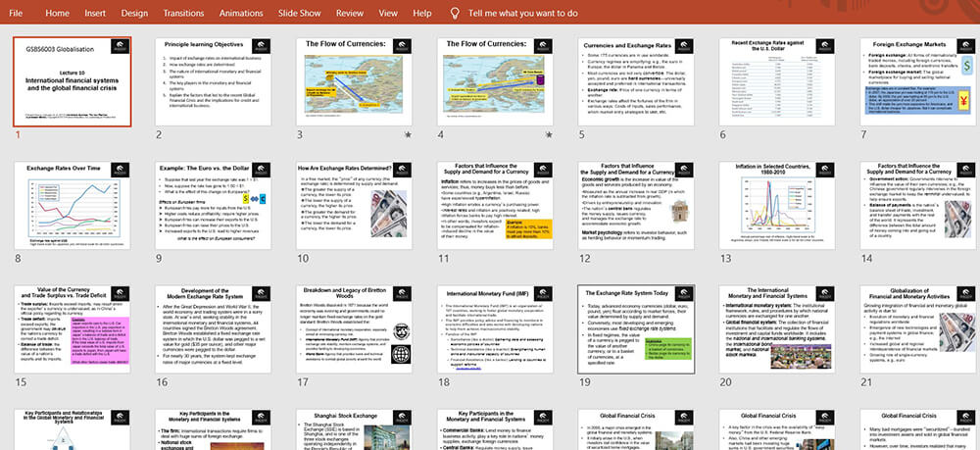The width and height of the screenshot is (980, 450).
Task: Select slide 16 Modern Exchange Rate System
Action: click(x=213, y=329)
